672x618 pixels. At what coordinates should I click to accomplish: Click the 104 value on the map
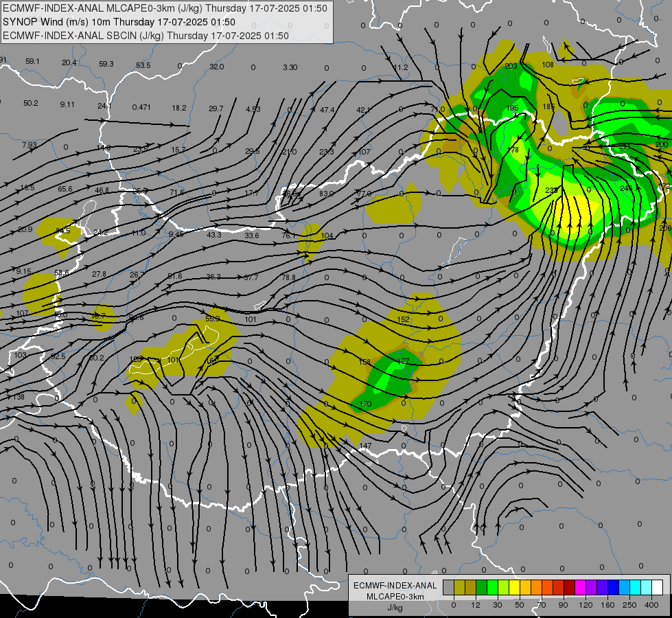[327, 236]
